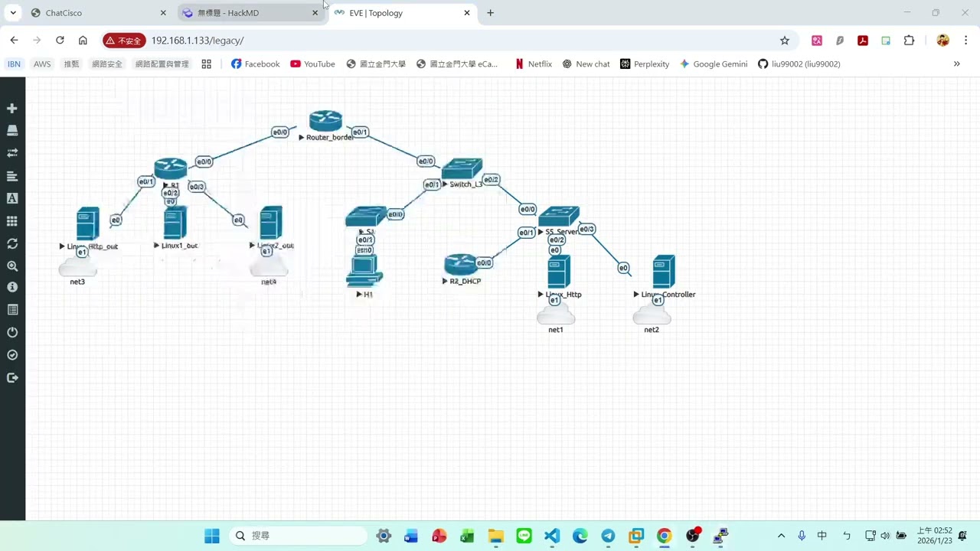
Task: Select the net3 cloud network
Action: 78,266
